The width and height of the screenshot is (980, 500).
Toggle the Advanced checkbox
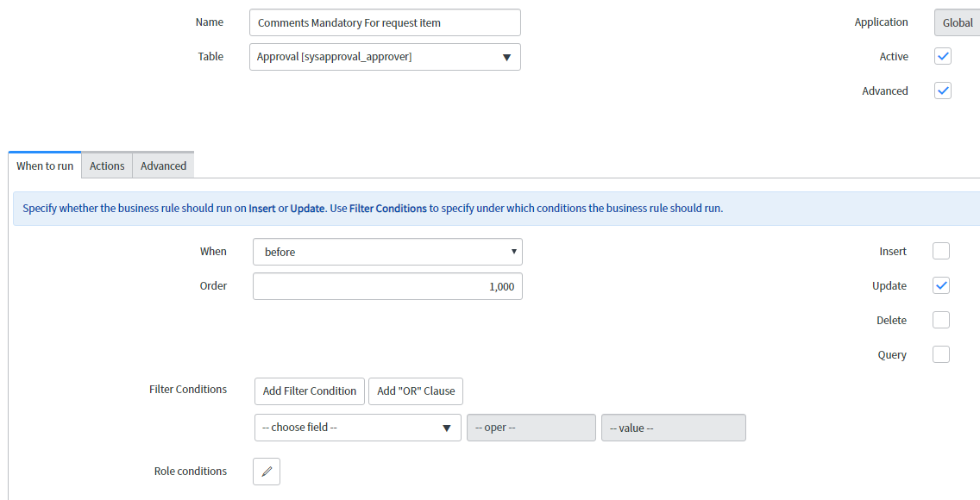(943, 91)
